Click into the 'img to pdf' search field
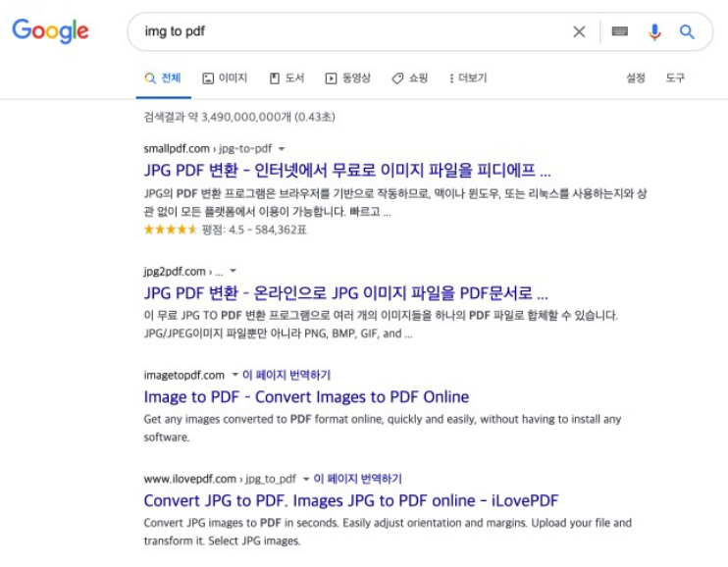 tap(353, 31)
